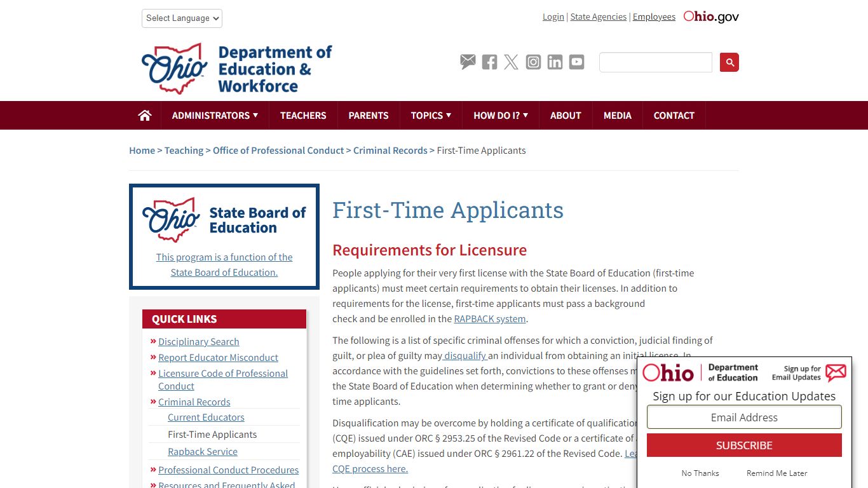The image size is (868, 488).
Task: Click the Department of Education & Workforce logo
Action: [x=236, y=69]
